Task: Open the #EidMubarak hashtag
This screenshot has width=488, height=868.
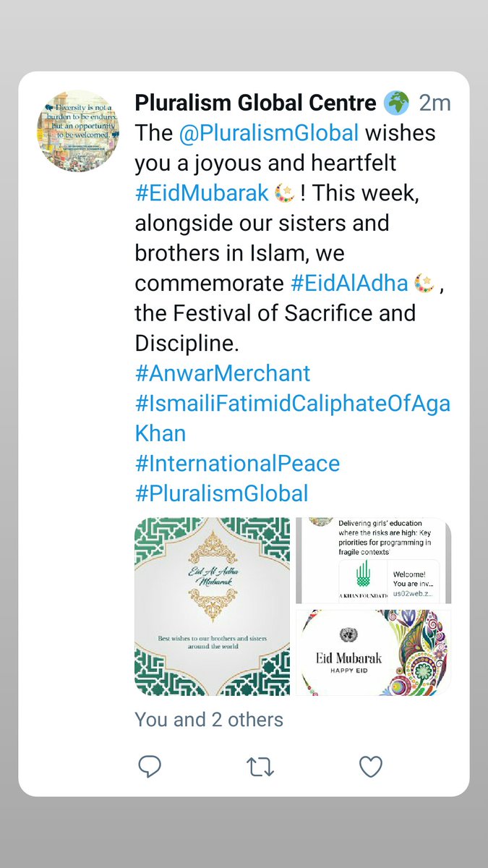Action: click(x=202, y=193)
